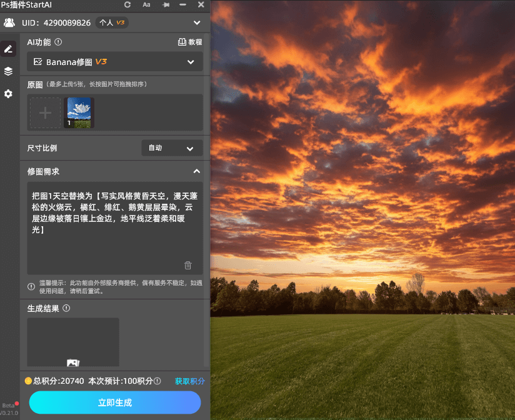Click the refresh icon in the title bar
This screenshot has height=420, width=515.
pyautogui.click(x=127, y=5)
